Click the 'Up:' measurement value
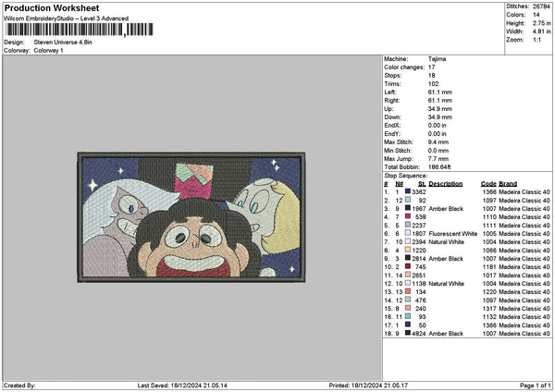The image size is (555, 392). (x=439, y=108)
